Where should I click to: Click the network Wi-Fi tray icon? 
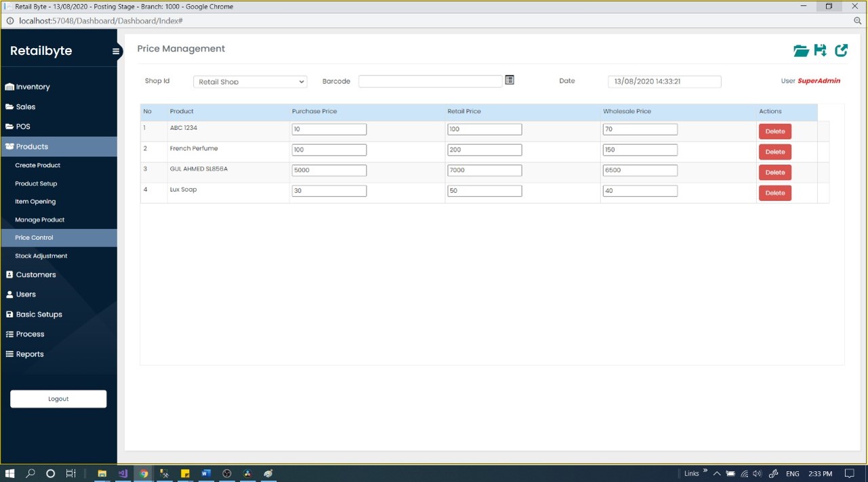744,474
